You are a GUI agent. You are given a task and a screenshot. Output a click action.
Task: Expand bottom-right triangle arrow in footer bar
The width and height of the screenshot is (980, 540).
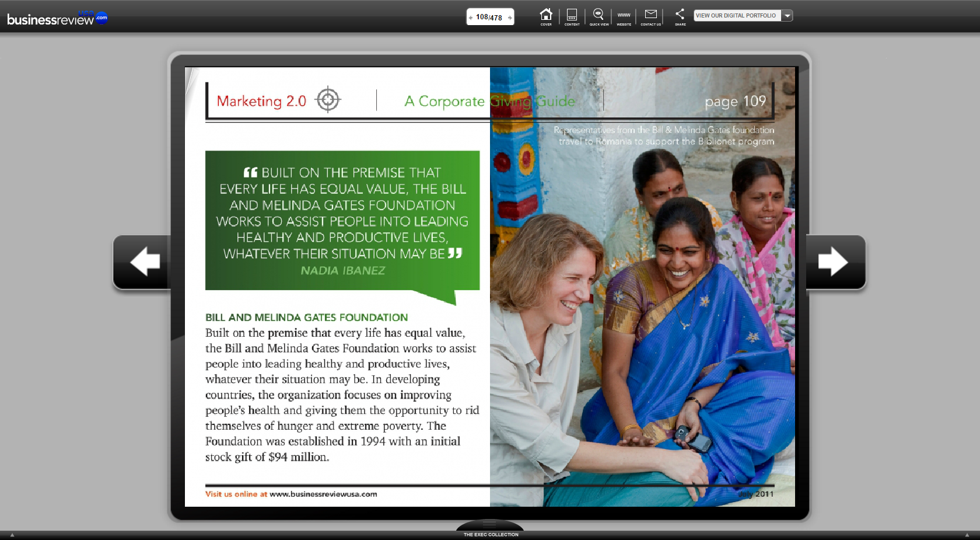click(x=967, y=535)
